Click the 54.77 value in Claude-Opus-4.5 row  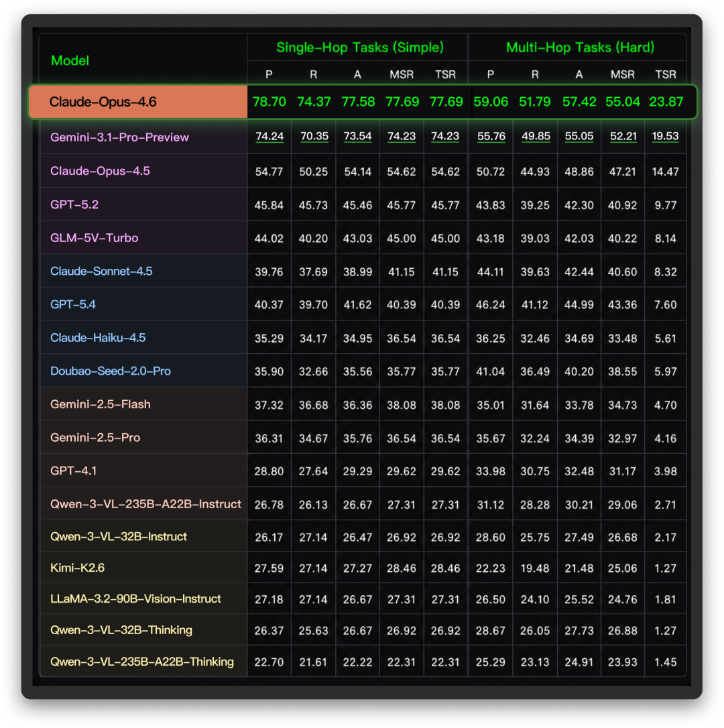[269, 172]
